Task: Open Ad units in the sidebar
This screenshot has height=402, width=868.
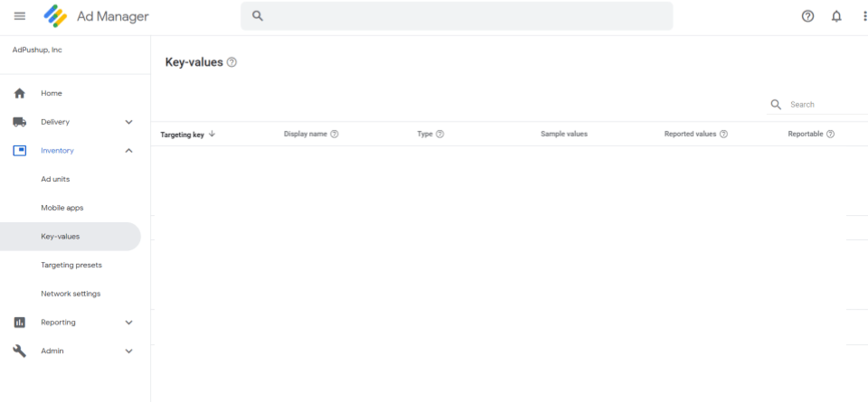Action: click(x=55, y=179)
